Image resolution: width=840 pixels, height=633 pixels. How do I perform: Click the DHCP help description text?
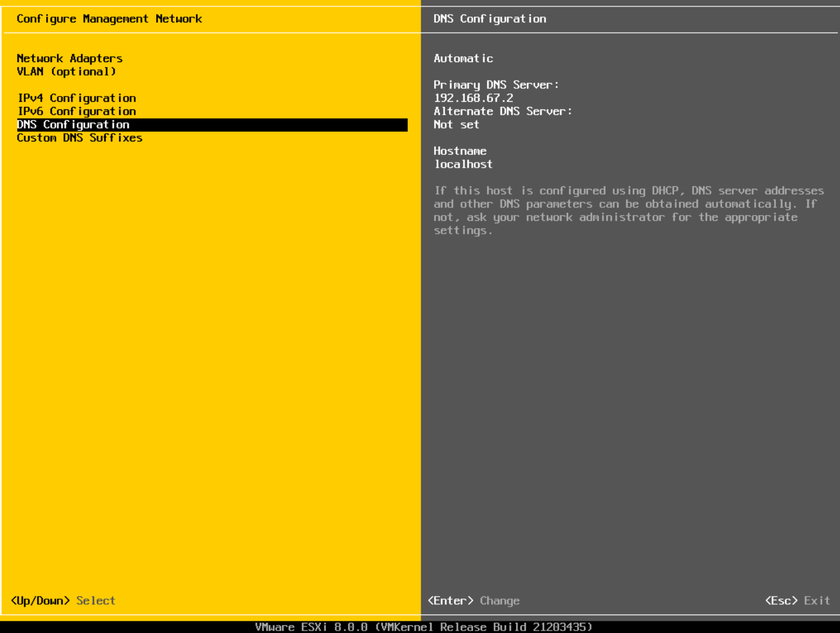(629, 211)
